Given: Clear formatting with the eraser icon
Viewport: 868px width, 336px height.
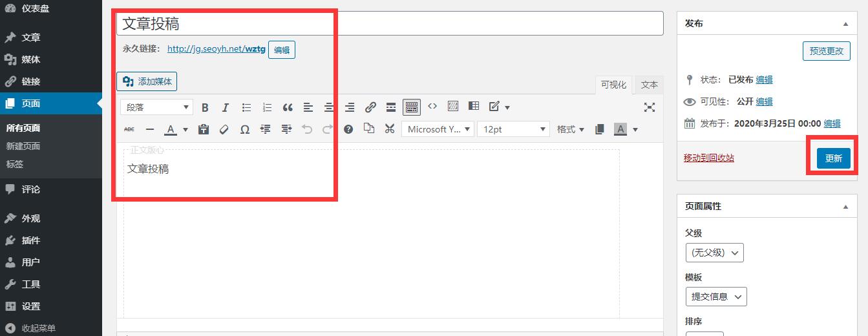Looking at the screenshot, I should pos(224,129).
